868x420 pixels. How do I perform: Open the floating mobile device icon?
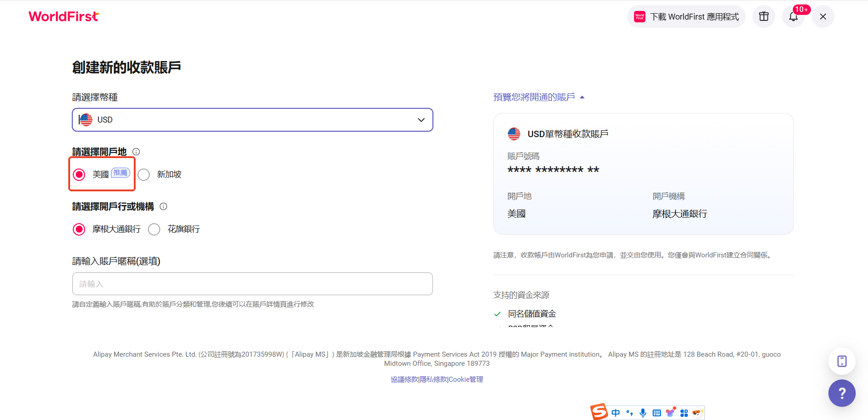tap(842, 361)
